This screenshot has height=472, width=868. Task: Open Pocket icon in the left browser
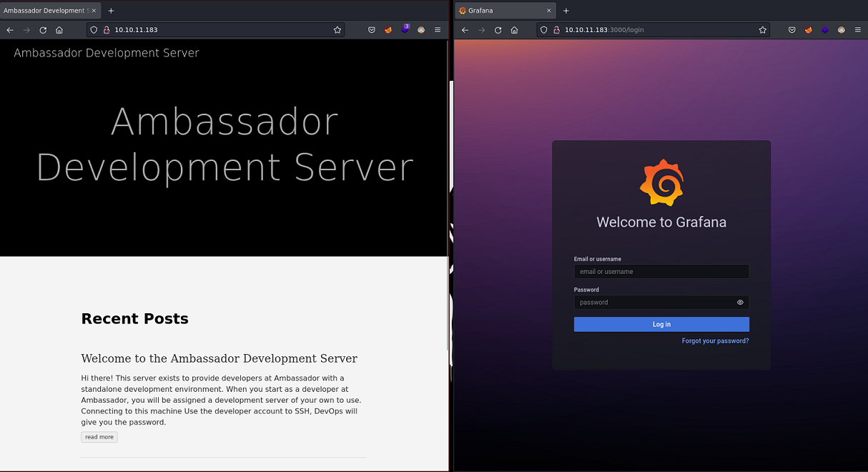click(x=372, y=30)
